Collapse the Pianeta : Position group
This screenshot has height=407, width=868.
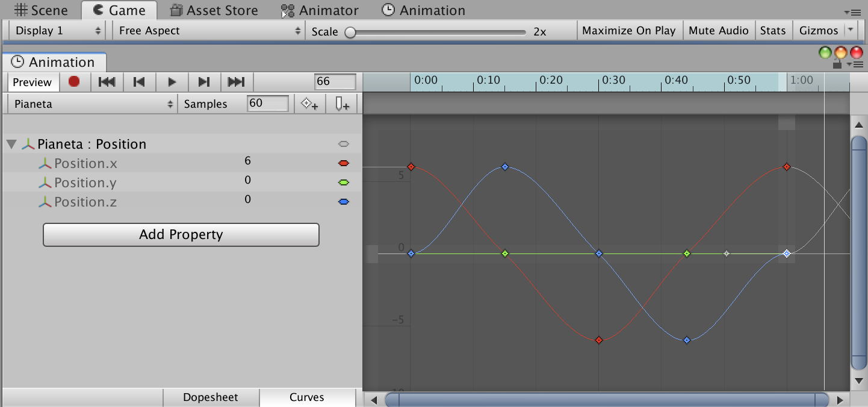[x=11, y=144]
